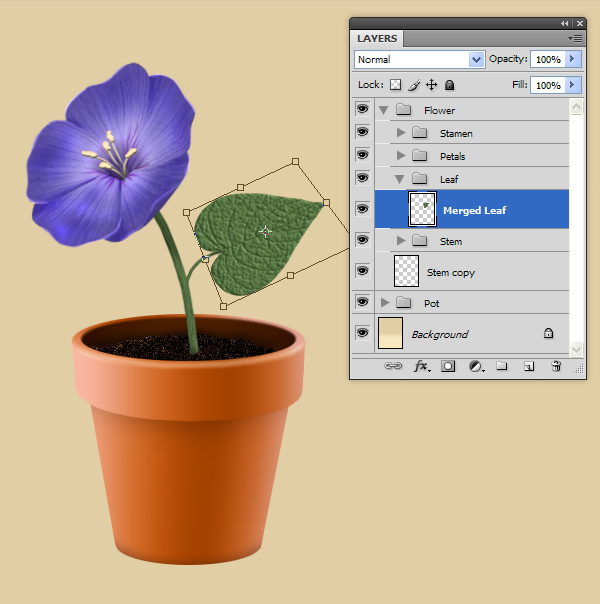Lock image pixels brush icon
The width and height of the screenshot is (600, 604).
click(x=413, y=86)
